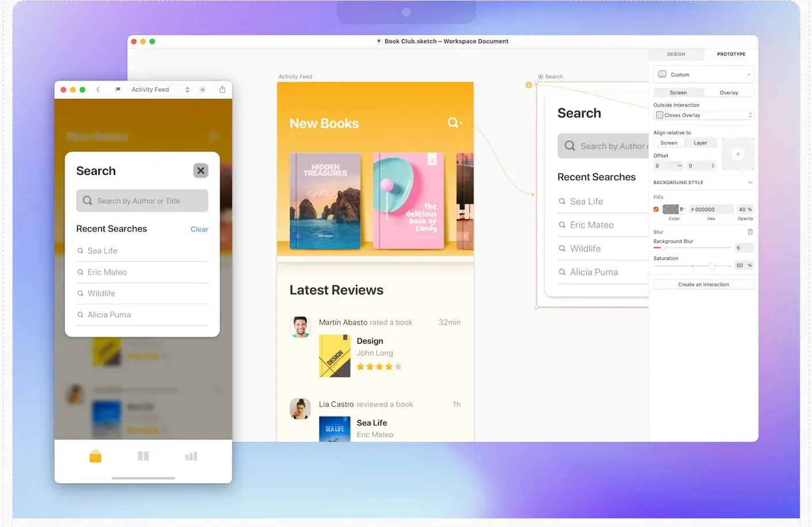Delete the blur with trash icon

point(750,232)
